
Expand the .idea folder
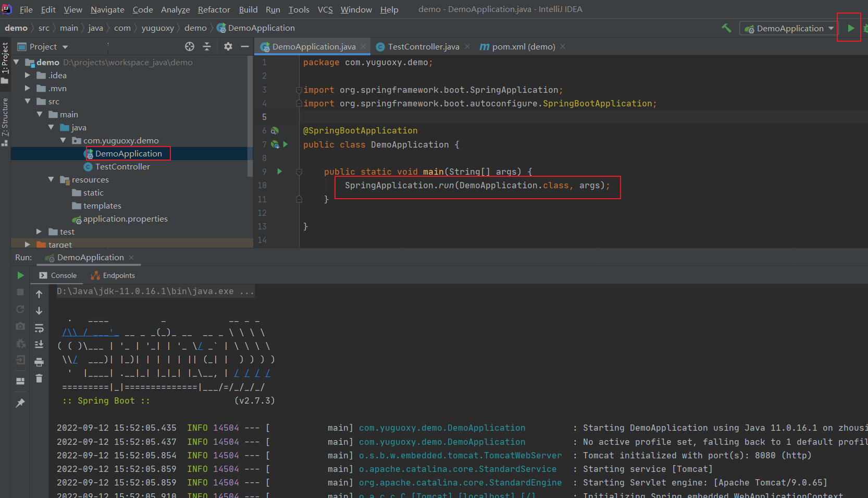point(28,75)
